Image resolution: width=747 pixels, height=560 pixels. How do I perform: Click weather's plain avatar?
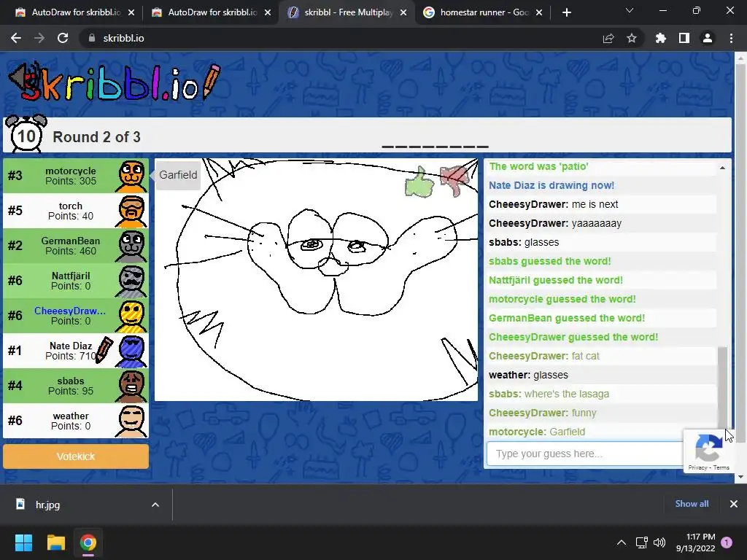pyautogui.click(x=131, y=421)
